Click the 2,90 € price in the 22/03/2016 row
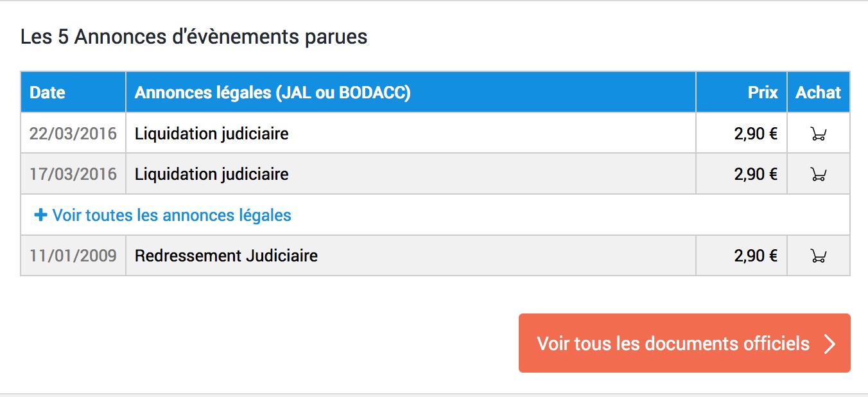This screenshot has width=868, height=397. pos(756,134)
